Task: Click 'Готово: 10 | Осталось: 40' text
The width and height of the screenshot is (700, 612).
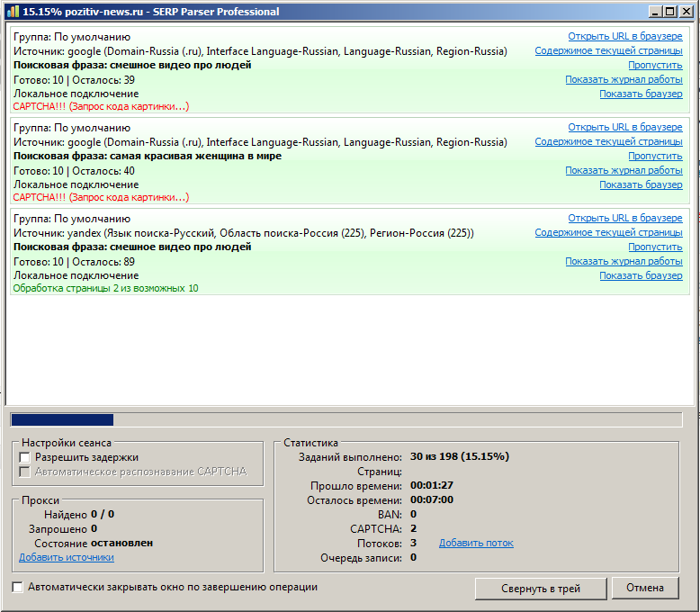Action: pos(74,171)
